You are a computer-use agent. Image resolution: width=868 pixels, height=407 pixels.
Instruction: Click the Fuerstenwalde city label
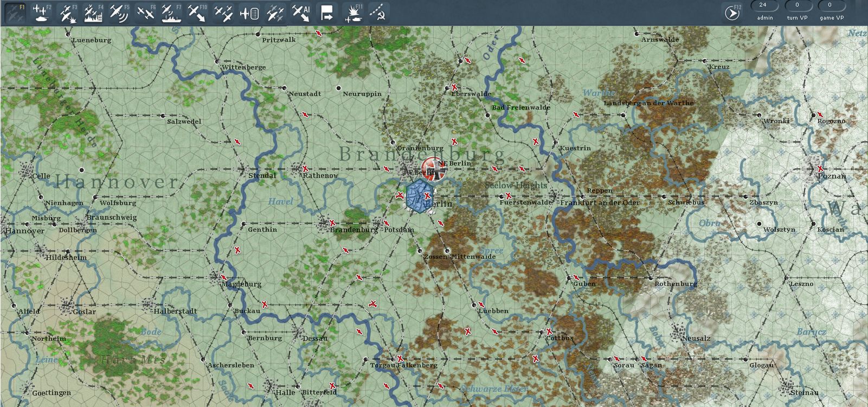click(525, 202)
